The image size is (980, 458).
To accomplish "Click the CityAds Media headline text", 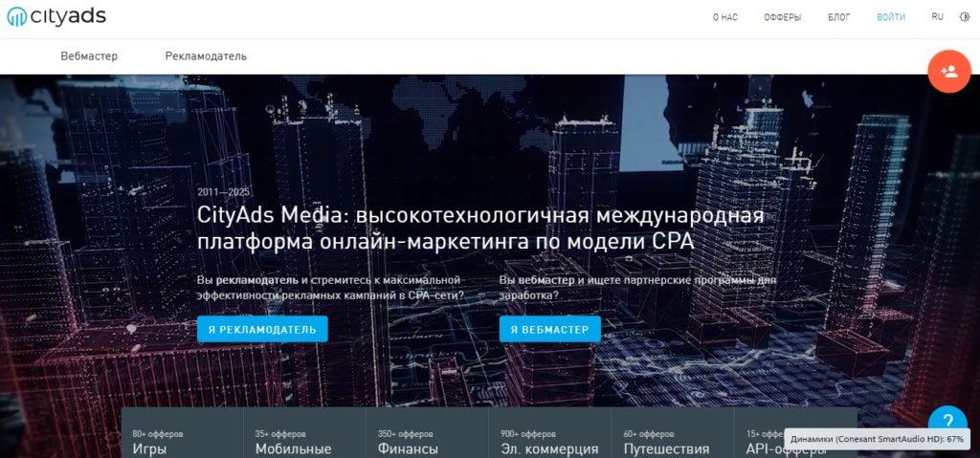I will (480, 229).
